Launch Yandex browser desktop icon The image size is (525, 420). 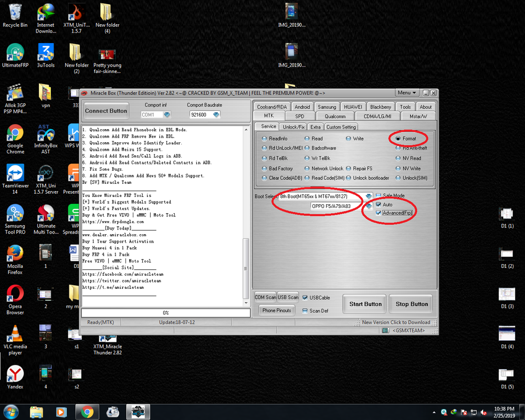click(x=15, y=377)
